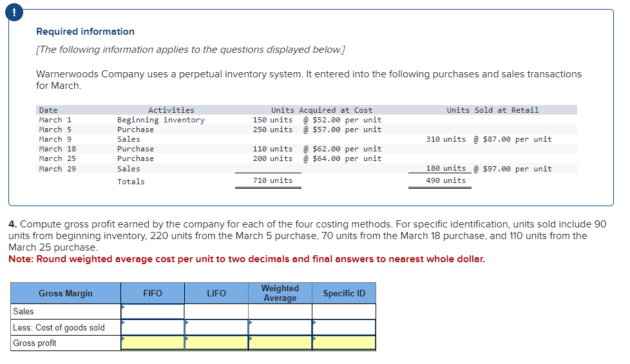The width and height of the screenshot is (630, 364).
Task: Click the 'March 18' date entry
Action: point(57,149)
